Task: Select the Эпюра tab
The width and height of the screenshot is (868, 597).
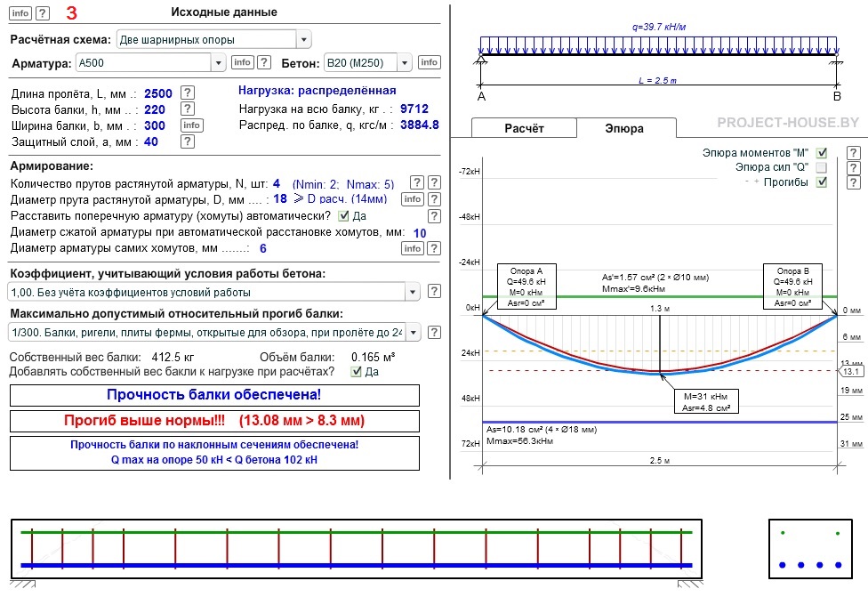Action: click(x=625, y=128)
